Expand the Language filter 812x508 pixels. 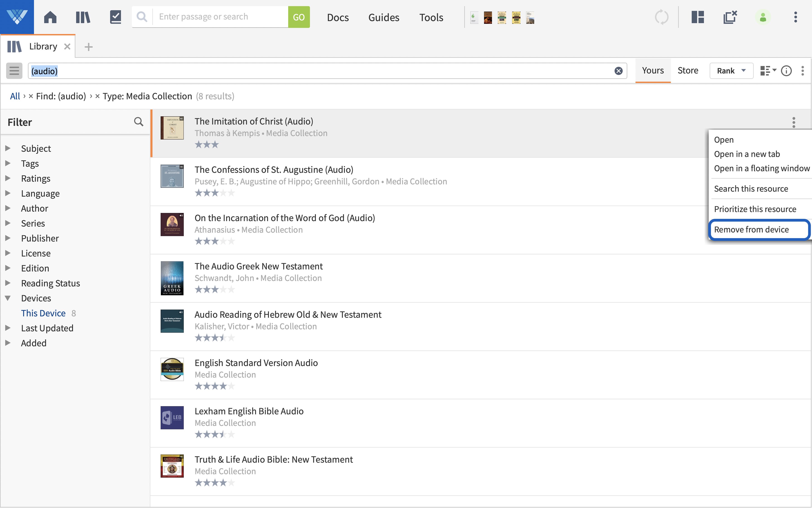(x=8, y=193)
